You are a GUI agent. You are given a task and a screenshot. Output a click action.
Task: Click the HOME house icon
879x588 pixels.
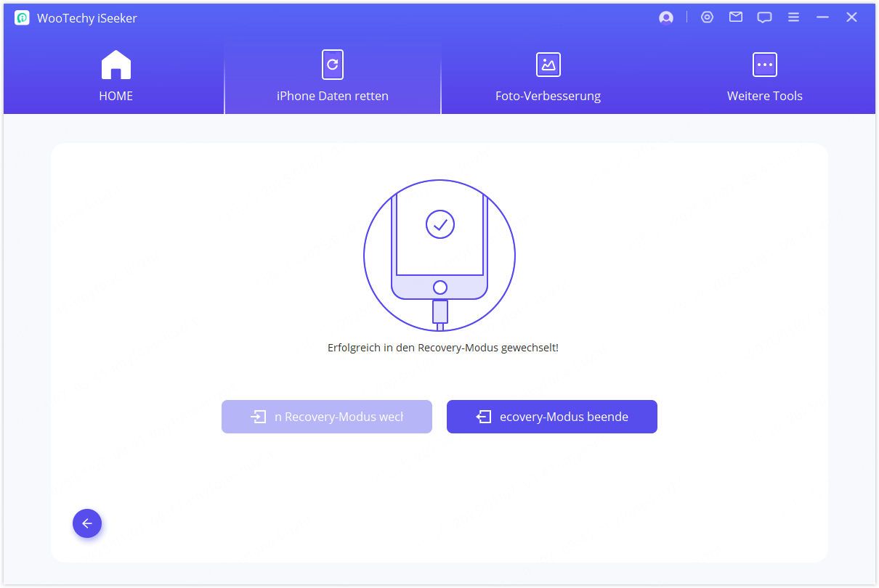tap(116, 65)
